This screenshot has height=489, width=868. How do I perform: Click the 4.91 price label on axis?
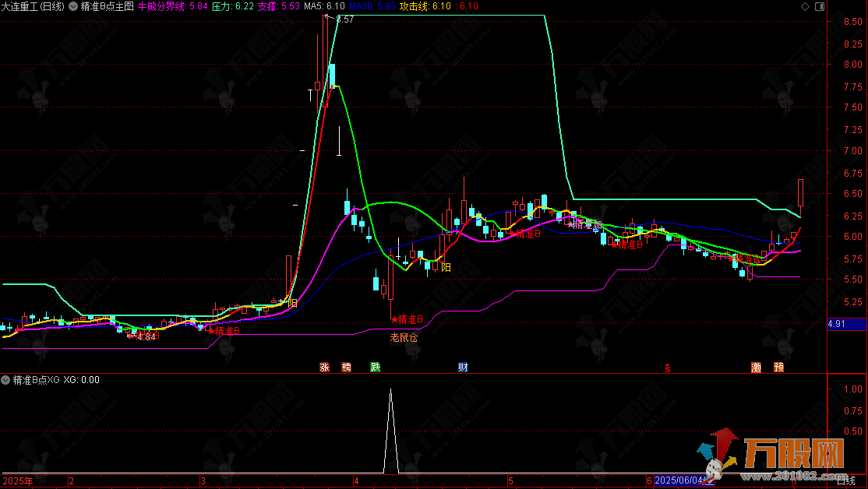tap(837, 324)
